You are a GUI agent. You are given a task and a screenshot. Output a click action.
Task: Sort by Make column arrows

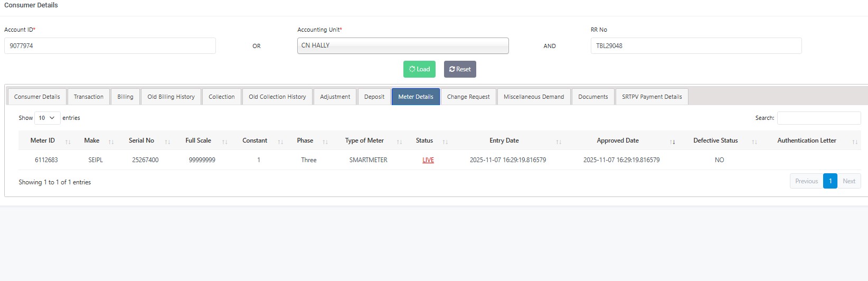(x=111, y=142)
